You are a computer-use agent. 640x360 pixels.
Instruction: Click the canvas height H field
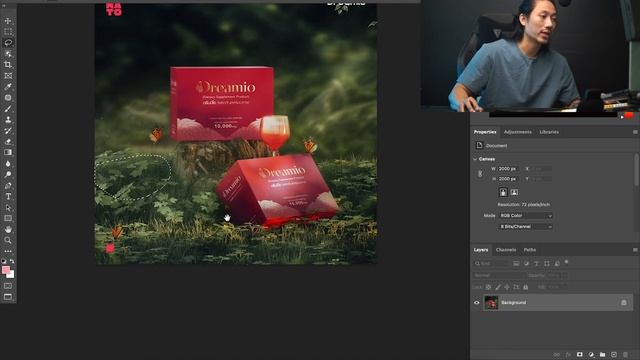click(508, 179)
